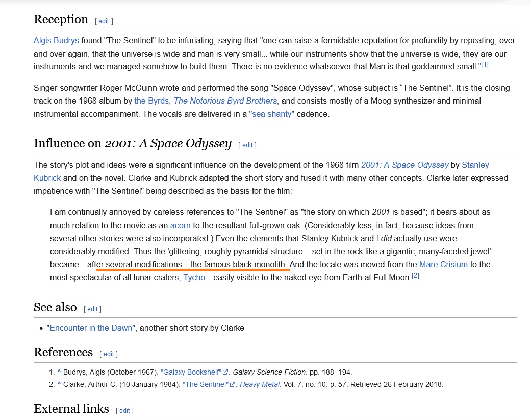Edit the External links section

[x=124, y=410]
